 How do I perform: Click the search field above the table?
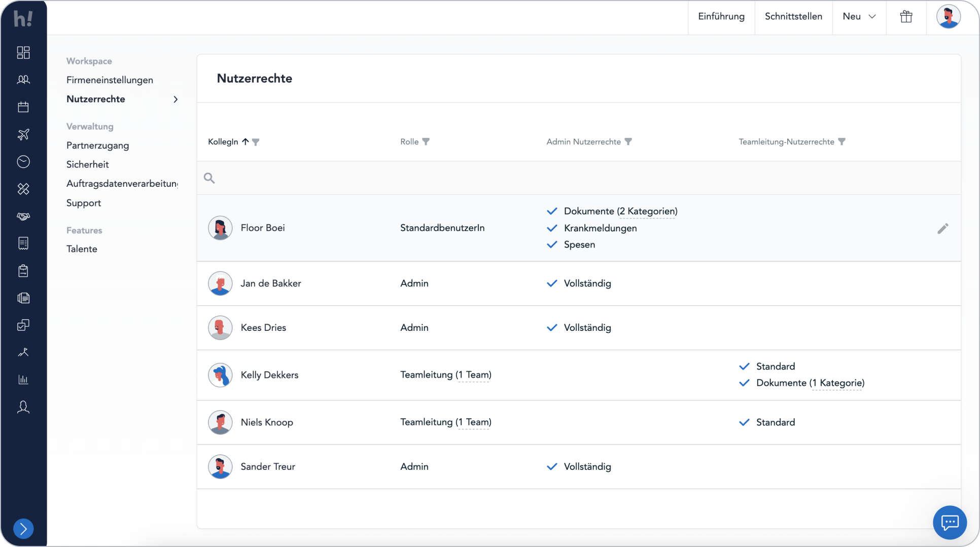pos(578,178)
